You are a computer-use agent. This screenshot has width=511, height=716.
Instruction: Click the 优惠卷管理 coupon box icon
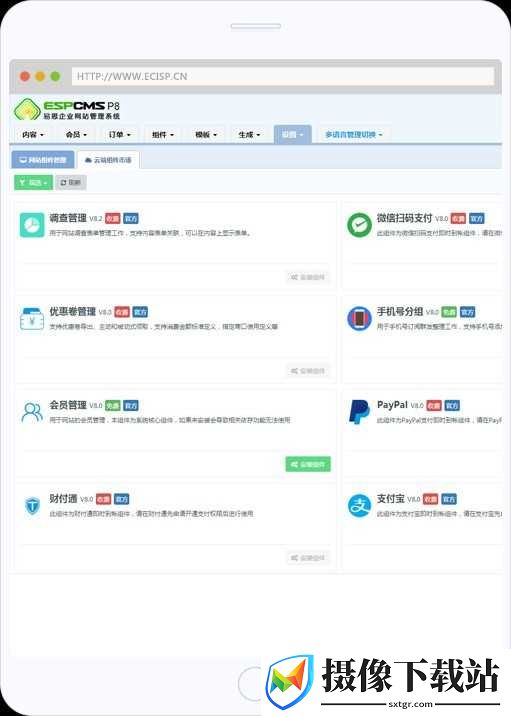point(32,318)
